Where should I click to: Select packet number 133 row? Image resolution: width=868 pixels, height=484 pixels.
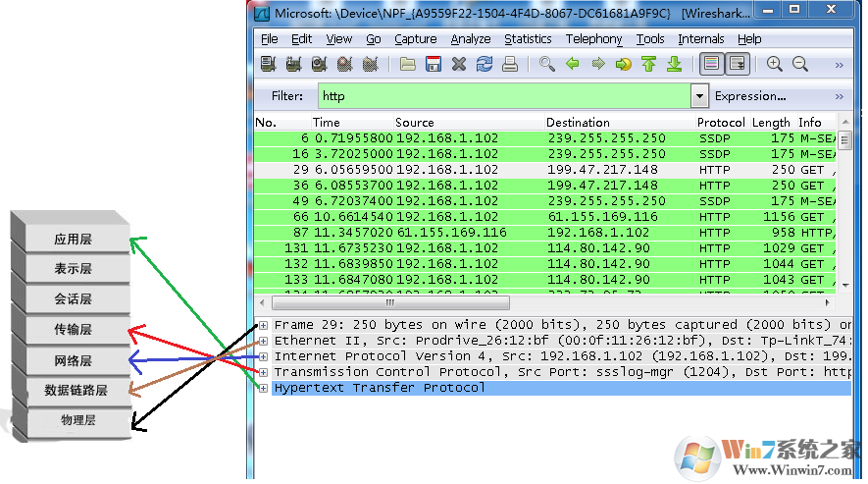coord(544,280)
